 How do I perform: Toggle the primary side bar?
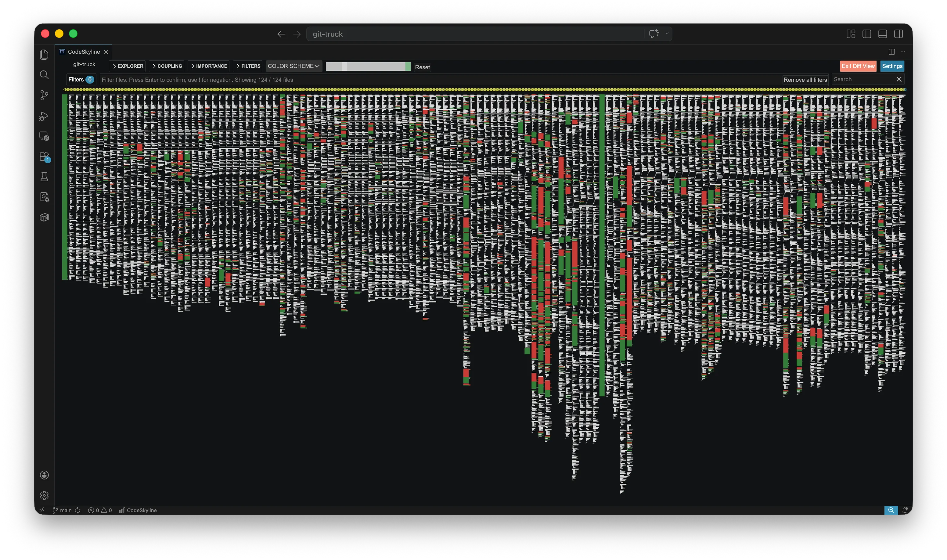(x=866, y=34)
